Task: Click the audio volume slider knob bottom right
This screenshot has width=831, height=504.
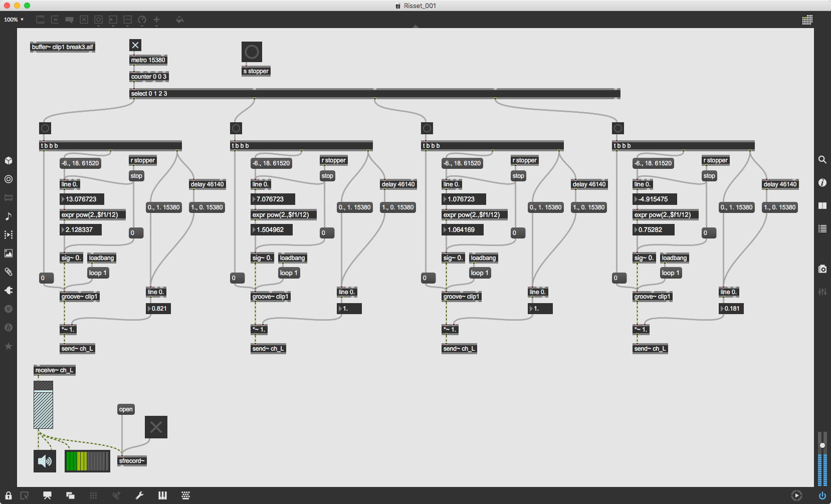Action: 822,445
